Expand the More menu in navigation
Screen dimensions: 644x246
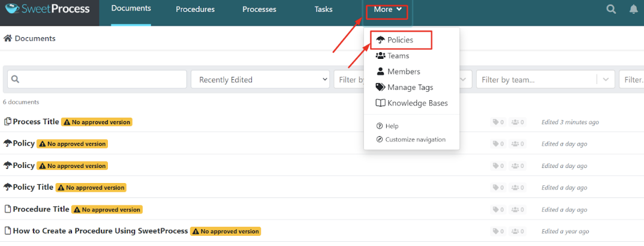tap(387, 10)
